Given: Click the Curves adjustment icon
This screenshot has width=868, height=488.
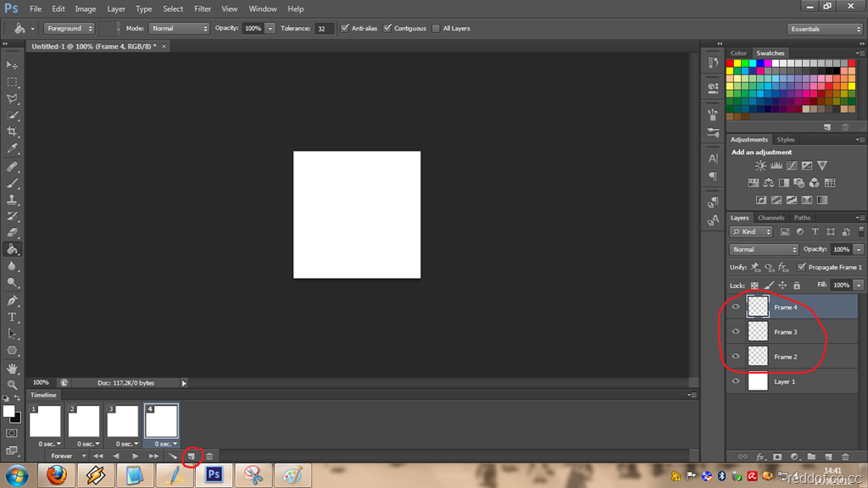Looking at the screenshot, I should [792, 165].
